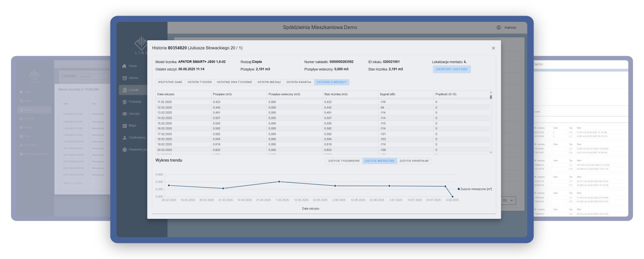Select the Liczniki meter icon in sidebar
This screenshot has height=259, width=644.
click(125, 90)
